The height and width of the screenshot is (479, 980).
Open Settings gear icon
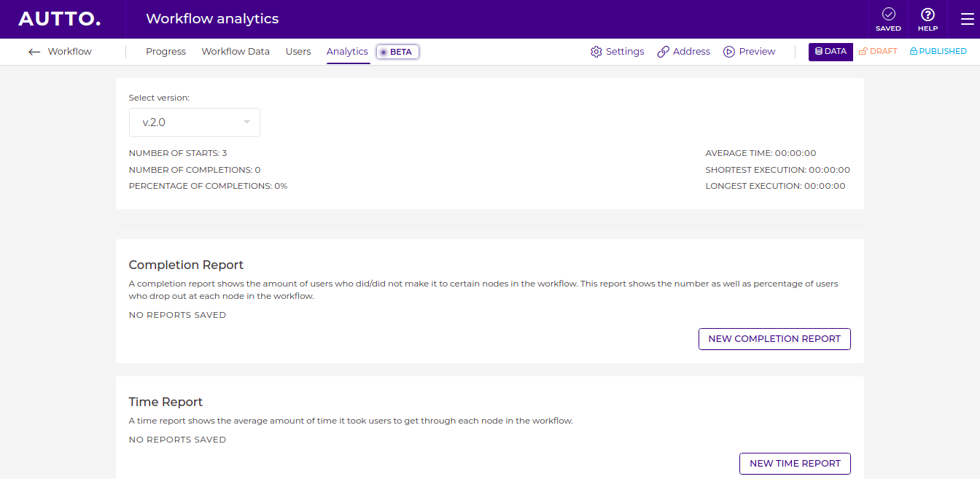pos(596,52)
